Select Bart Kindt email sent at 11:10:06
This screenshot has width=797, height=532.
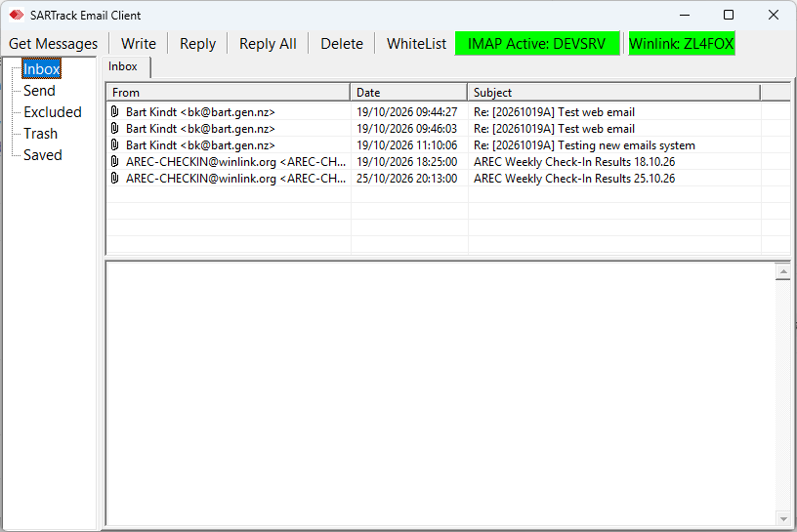(x=200, y=145)
